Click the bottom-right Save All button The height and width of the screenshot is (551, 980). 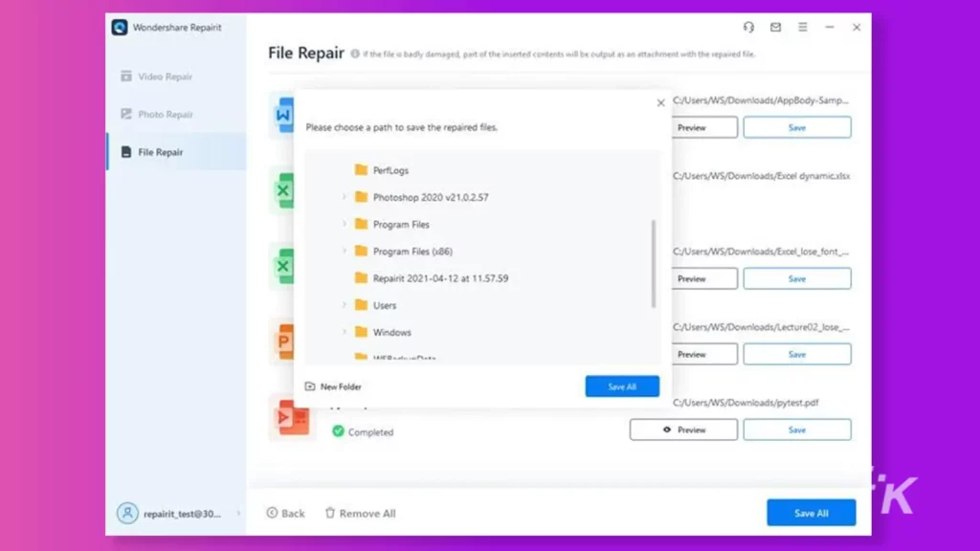[812, 513]
